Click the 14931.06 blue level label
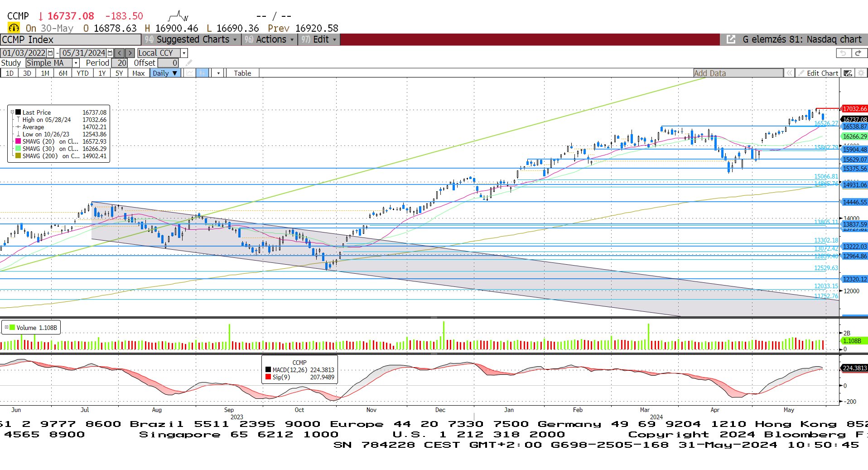 pos(854,185)
